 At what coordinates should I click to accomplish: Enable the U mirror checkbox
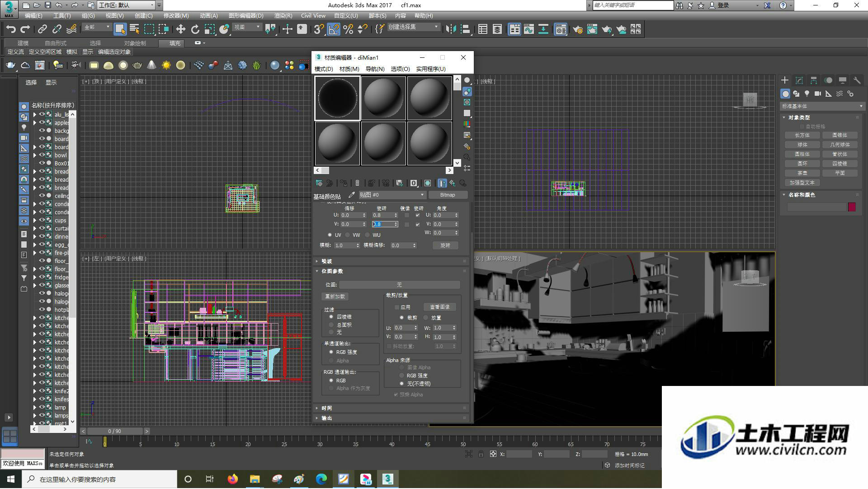407,216
